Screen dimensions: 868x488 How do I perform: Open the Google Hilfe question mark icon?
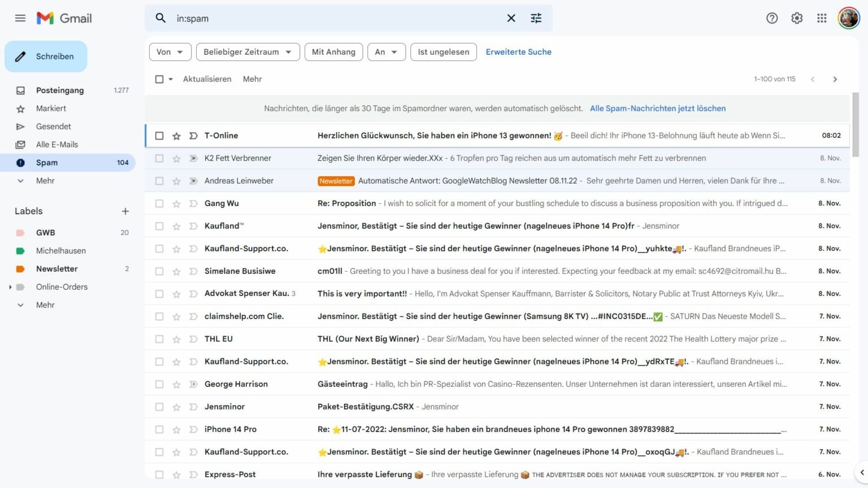coord(772,18)
